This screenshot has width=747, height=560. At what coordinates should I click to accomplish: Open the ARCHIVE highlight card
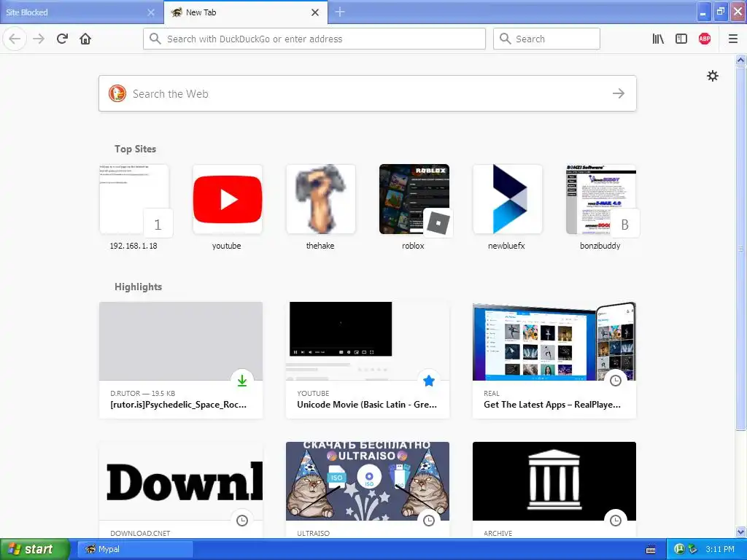pyautogui.click(x=554, y=489)
